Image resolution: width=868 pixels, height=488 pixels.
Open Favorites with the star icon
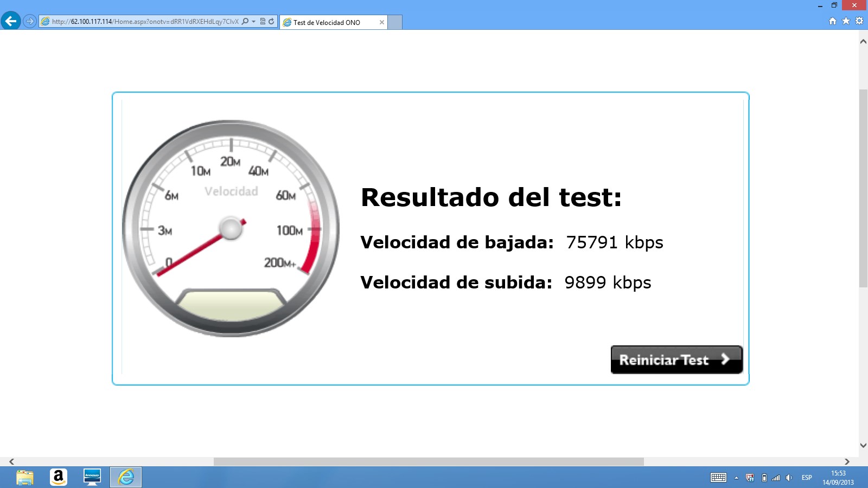(x=846, y=21)
